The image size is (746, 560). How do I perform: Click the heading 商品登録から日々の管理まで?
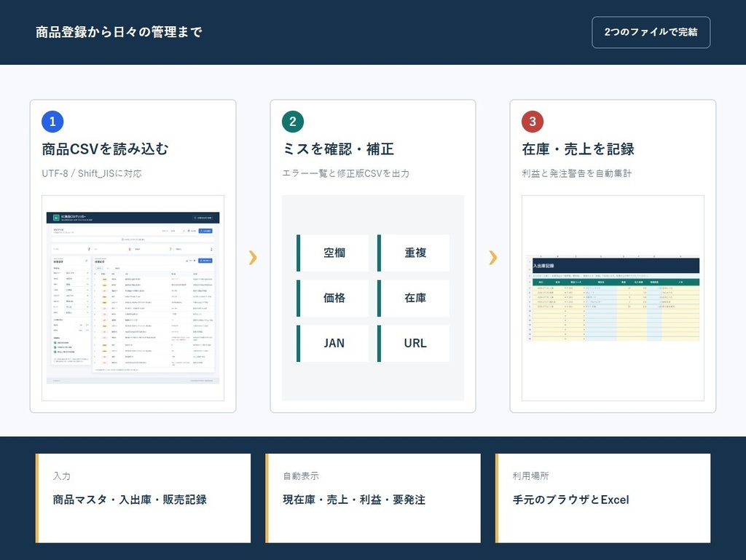click(119, 32)
